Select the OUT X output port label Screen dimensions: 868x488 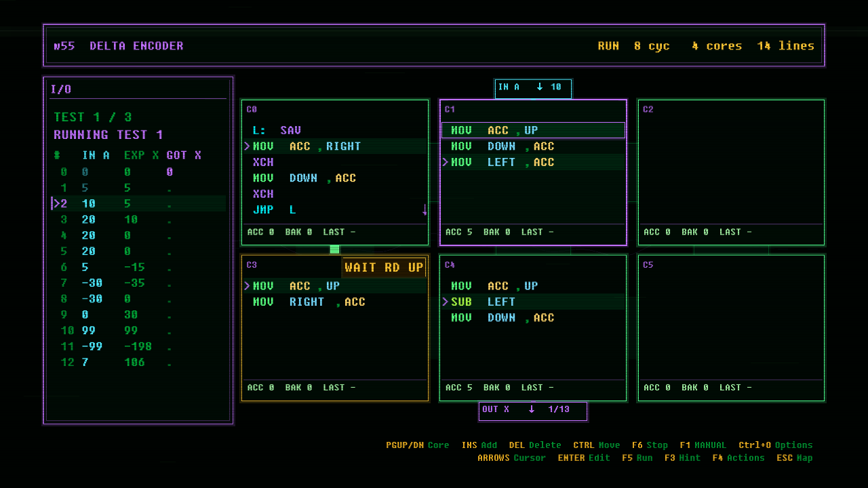(533, 410)
